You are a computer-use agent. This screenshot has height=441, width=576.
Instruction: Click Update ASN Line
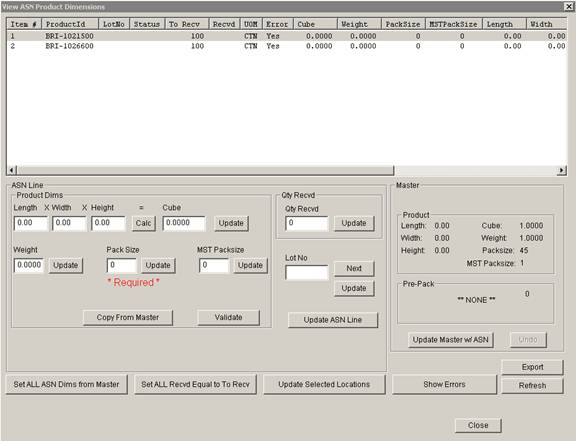coord(333,320)
